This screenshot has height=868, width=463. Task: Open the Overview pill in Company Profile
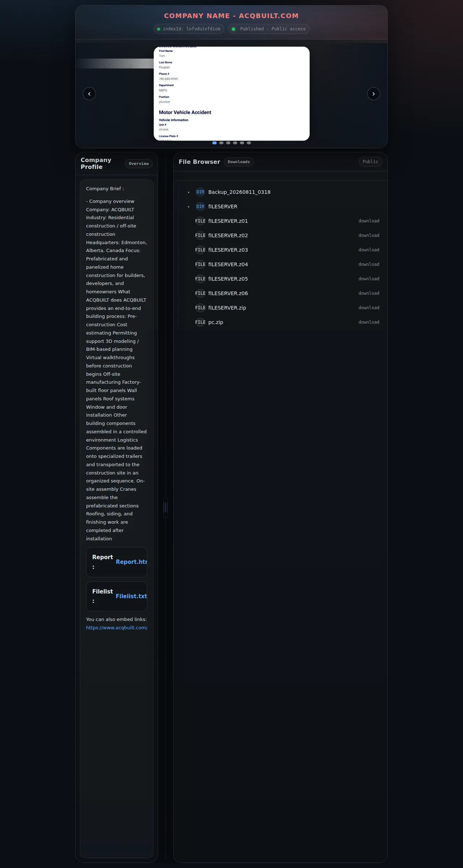[x=139, y=163]
